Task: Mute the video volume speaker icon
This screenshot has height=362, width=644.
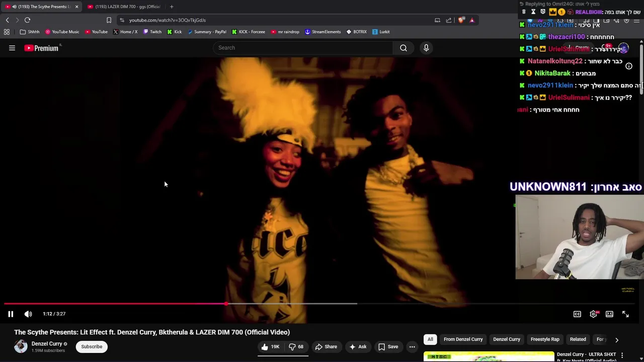Action: coord(28,314)
